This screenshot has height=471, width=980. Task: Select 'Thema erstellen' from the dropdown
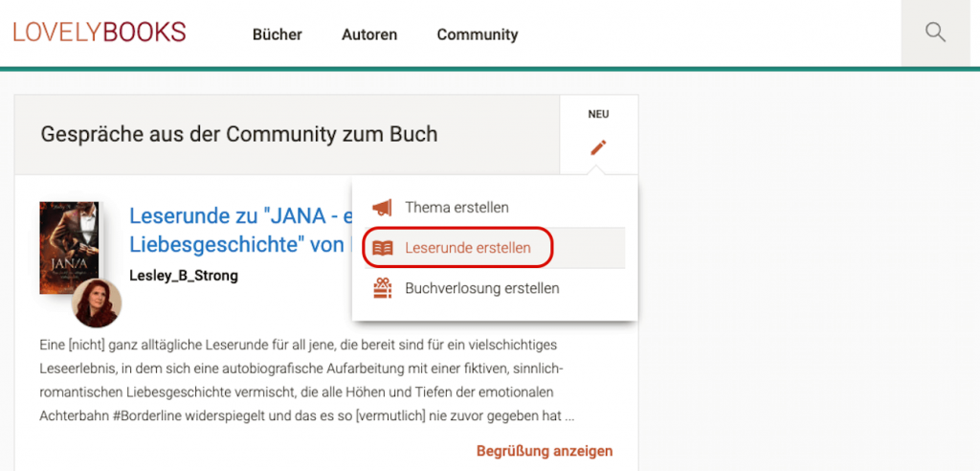(457, 208)
